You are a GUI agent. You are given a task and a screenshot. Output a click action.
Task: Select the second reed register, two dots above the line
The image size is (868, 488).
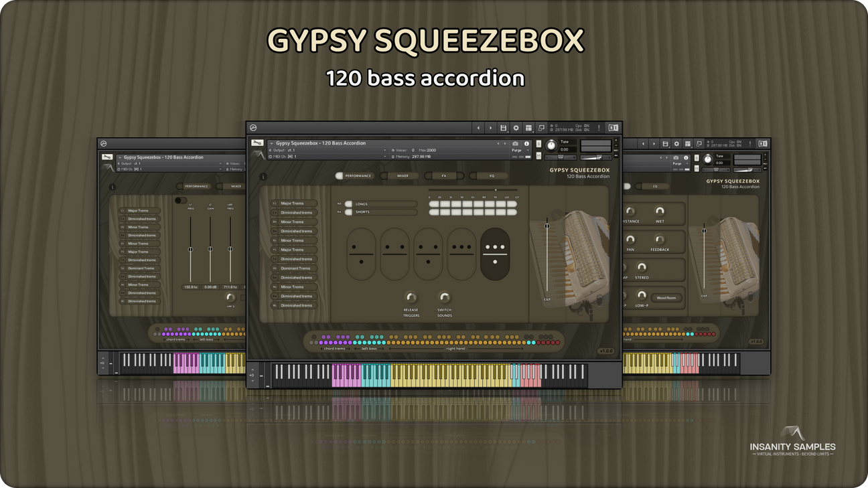click(394, 254)
